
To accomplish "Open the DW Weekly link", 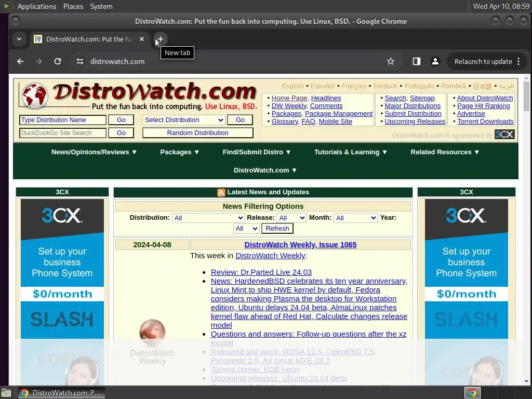I will (x=289, y=106).
